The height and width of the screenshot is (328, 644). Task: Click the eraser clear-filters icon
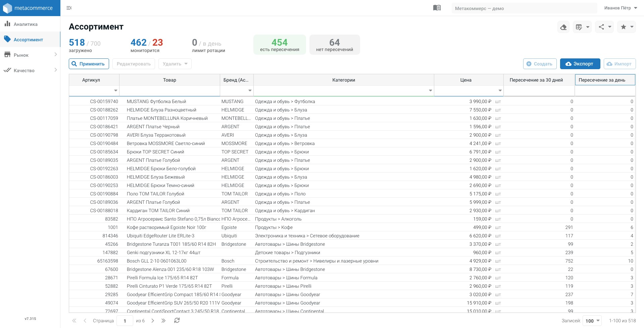563,27
